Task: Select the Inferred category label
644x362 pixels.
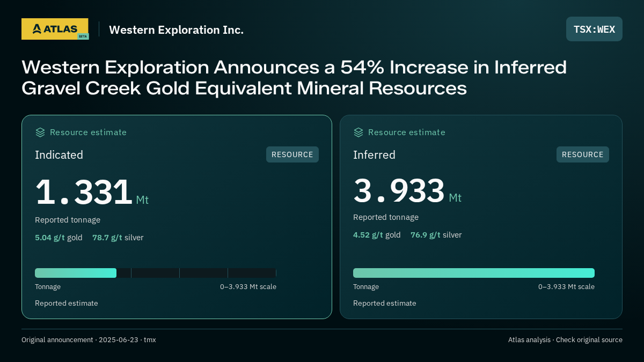Action: tap(374, 155)
